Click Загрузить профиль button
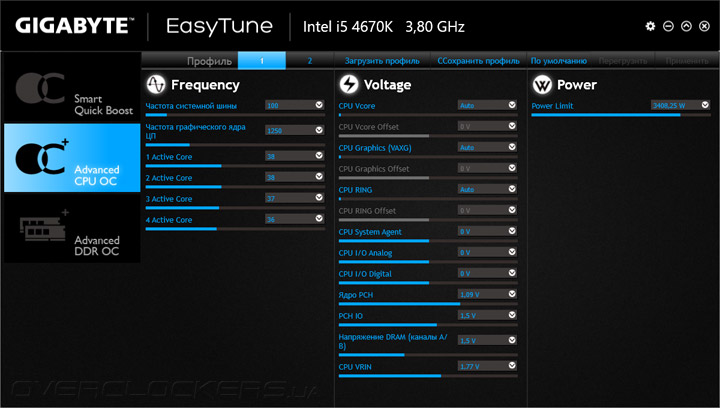 (382, 61)
